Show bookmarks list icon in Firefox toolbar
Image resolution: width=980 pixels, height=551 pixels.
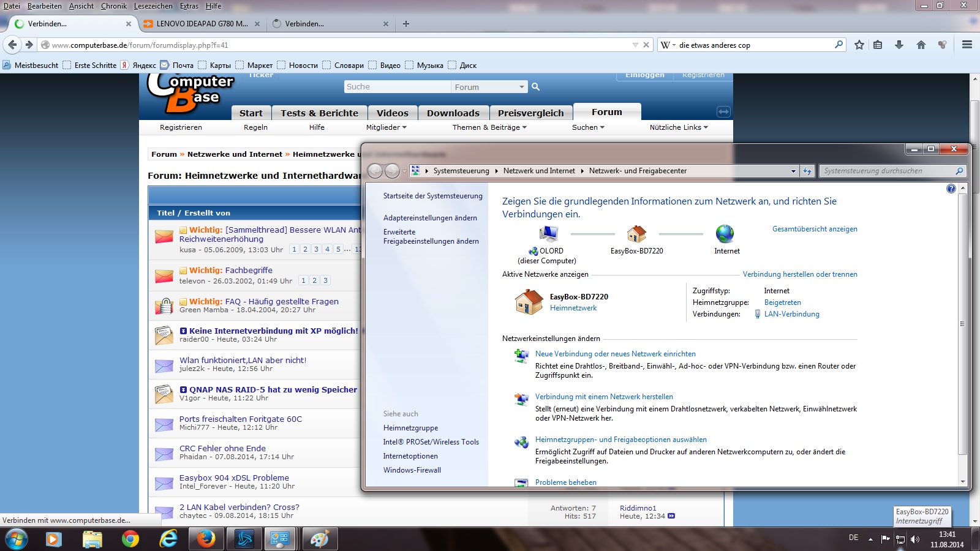click(x=878, y=45)
